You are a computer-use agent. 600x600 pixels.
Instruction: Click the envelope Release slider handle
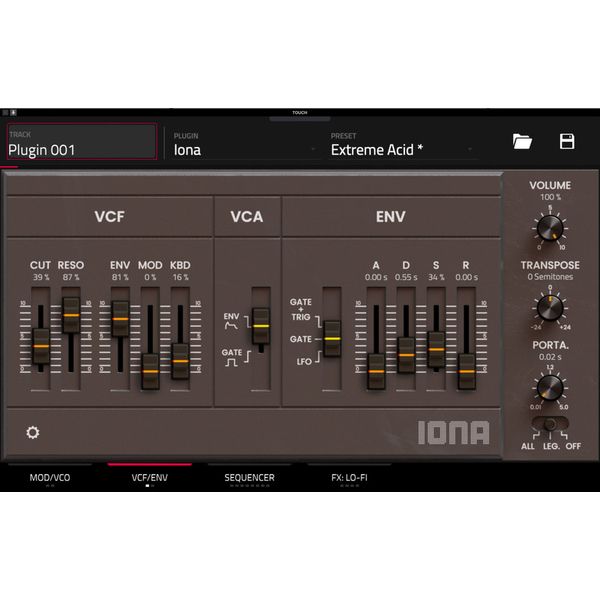tap(466, 371)
